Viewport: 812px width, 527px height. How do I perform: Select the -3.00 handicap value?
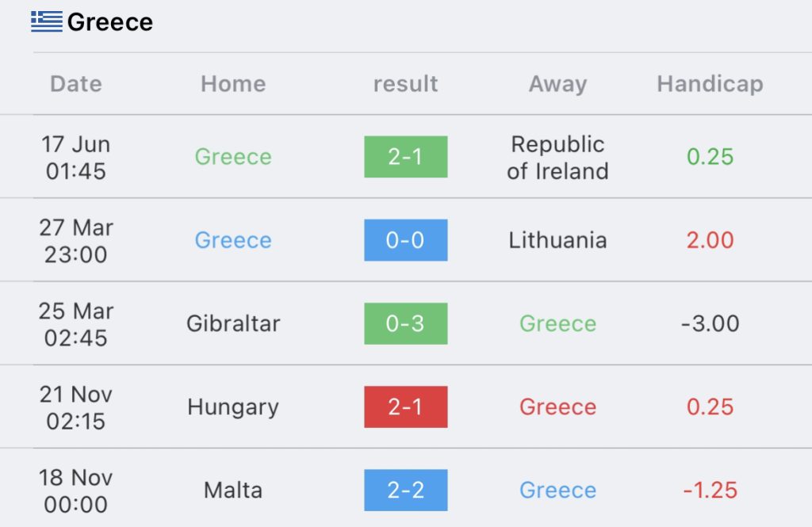pyautogui.click(x=710, y=323)
